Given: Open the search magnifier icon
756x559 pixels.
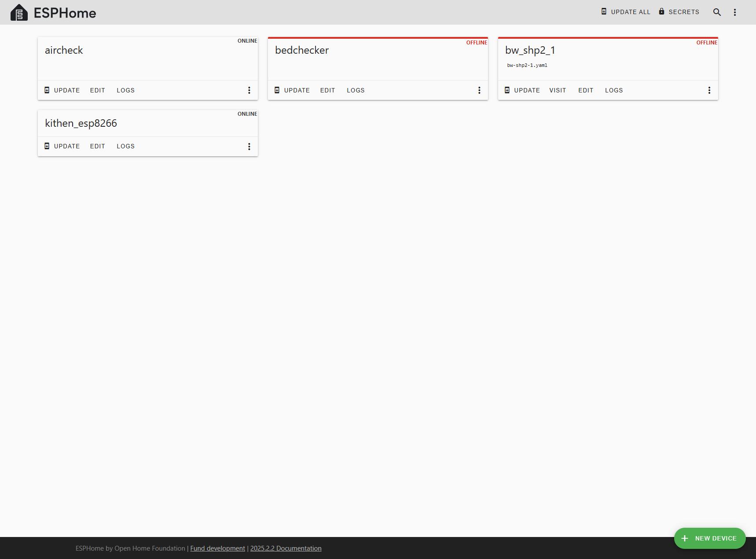Looking at the screenshot, I should pyautogui.click(x=717, y=12).
